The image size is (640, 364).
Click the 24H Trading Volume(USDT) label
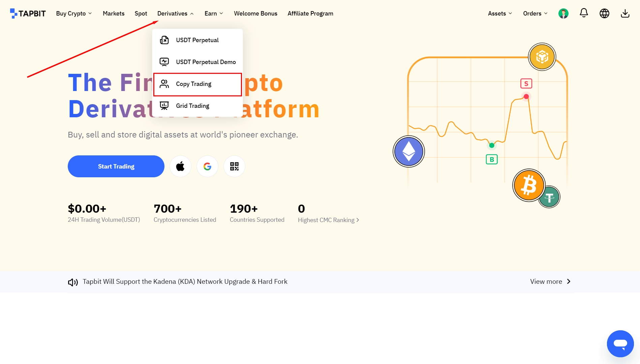tap(104, 220)
